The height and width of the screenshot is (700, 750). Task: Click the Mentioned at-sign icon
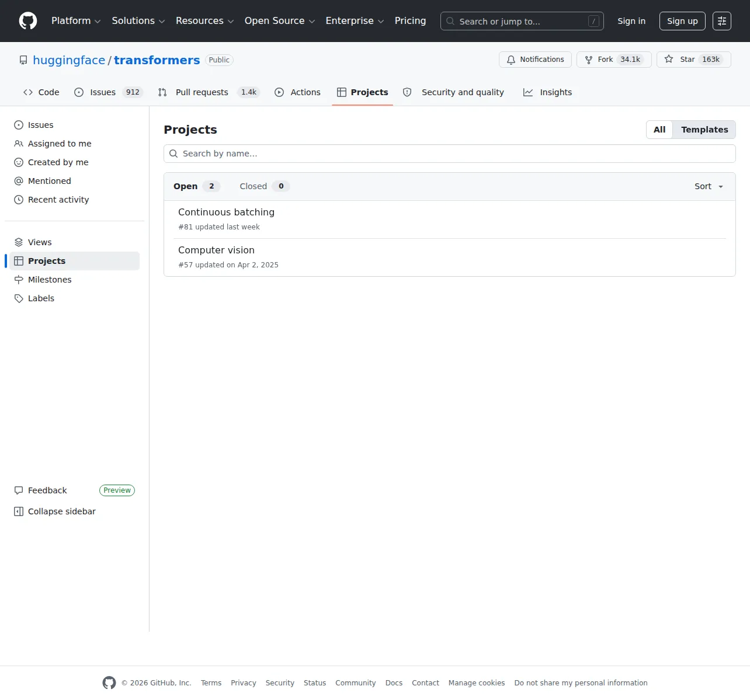point(19,181)
